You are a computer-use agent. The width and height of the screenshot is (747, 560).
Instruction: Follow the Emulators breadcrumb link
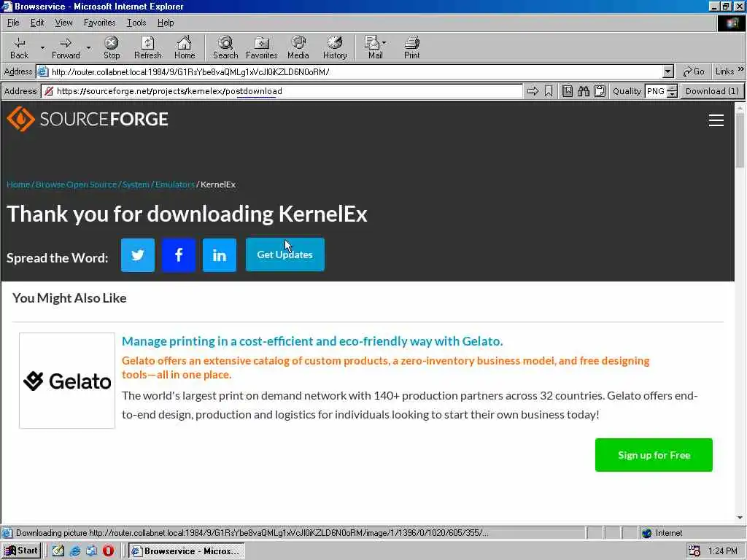pos(175,184)
